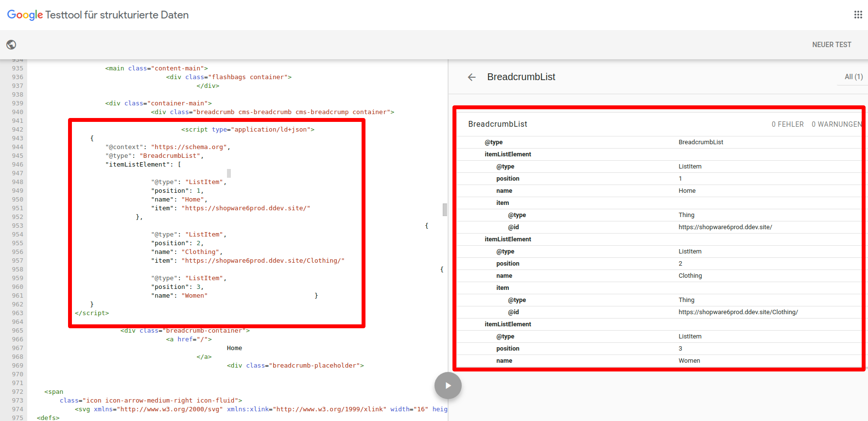868x421 pixels.
Task: Click the script type application/ld+json line
Action: coord(248,130)
